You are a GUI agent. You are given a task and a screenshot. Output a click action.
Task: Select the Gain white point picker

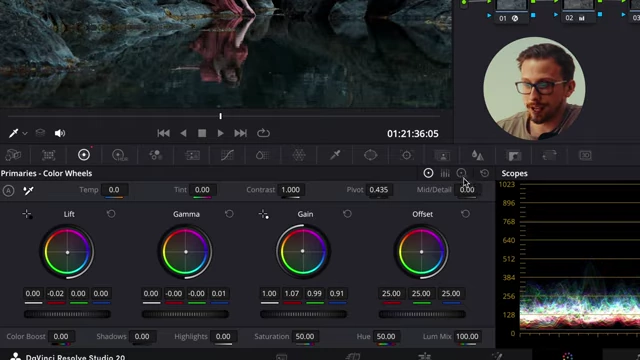click(263, 214)
